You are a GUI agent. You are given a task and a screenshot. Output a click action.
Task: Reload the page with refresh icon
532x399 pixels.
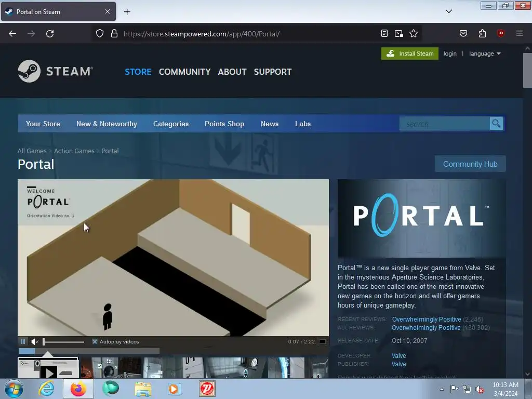click(x=50, y=34)
